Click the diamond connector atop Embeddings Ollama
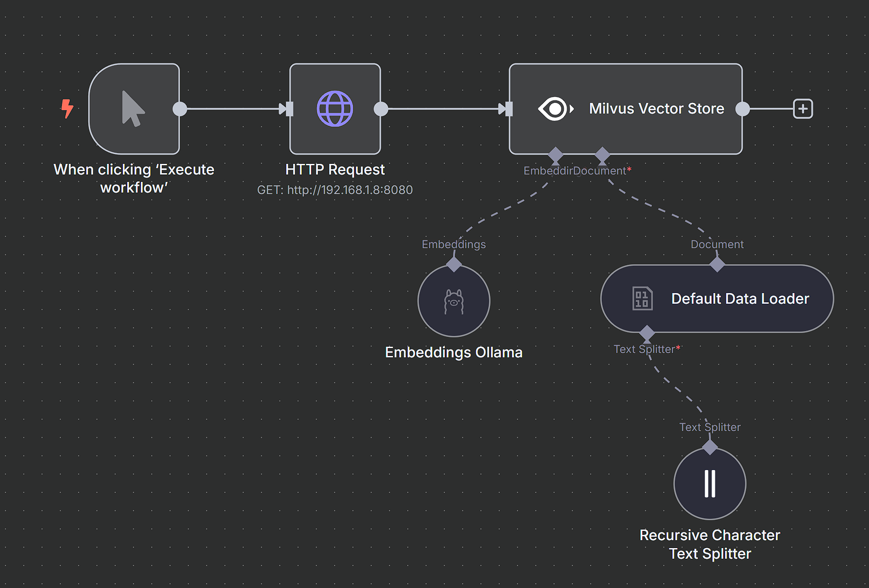Image resolution: width=869 pixels, height=588 pixels. pyautogui.click(x=454, y=264)
